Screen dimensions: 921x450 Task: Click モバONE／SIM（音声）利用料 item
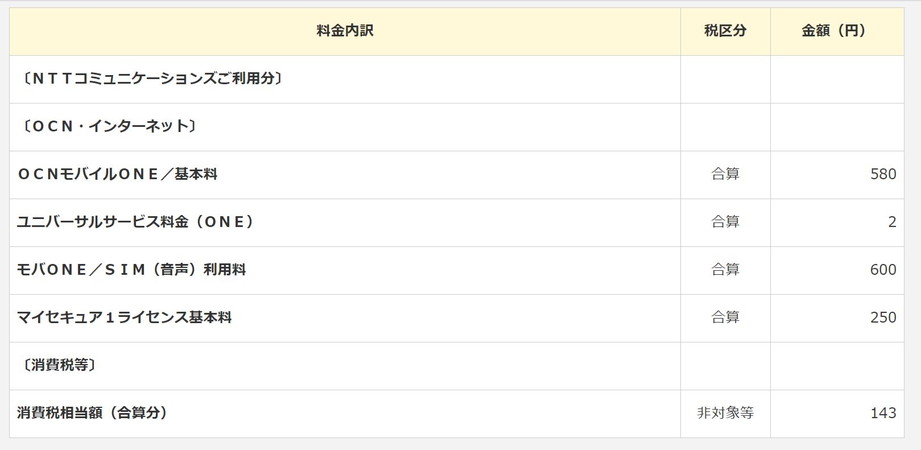tap(131, 270)
